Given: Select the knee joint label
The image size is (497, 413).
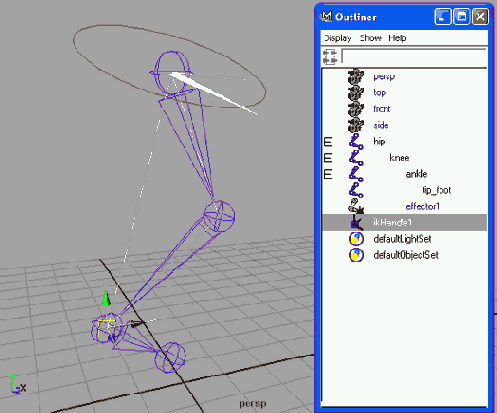Looking at the screenshot, I should 399,158.
